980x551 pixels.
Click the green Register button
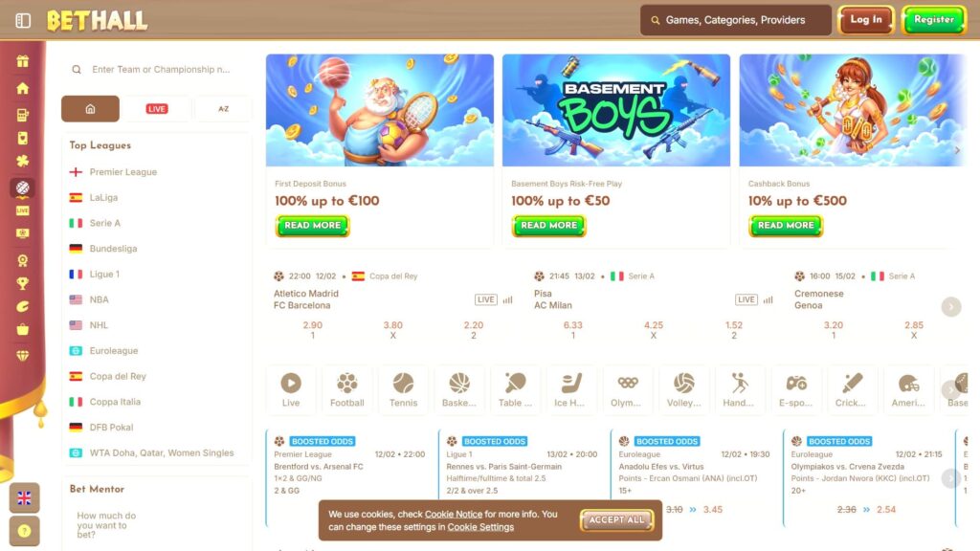click(x=934, y=20)
